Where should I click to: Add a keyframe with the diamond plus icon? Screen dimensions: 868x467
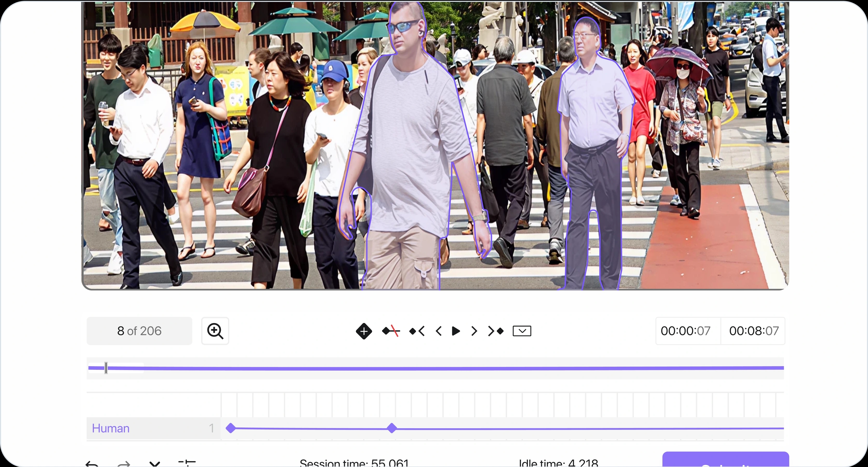(364, 331)
